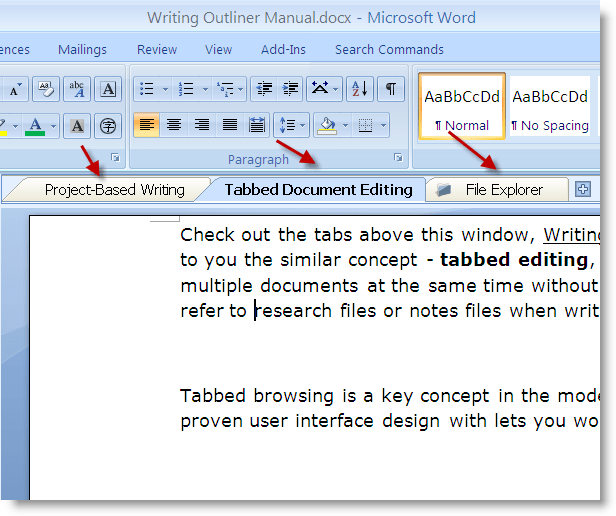This screenshot has width=616, height=516.
Task: Click the Shrink Font button
Action: coord(16,89)
